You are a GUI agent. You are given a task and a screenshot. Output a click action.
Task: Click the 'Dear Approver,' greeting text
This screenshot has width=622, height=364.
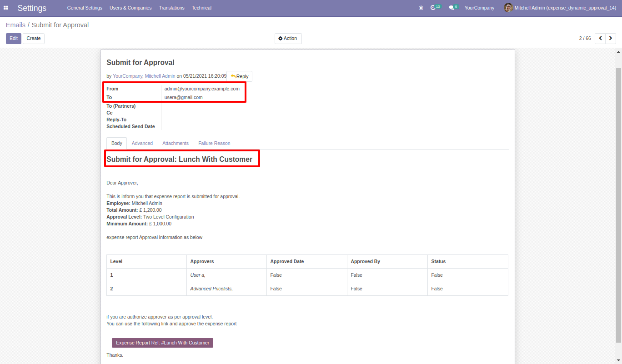[122, 183]
